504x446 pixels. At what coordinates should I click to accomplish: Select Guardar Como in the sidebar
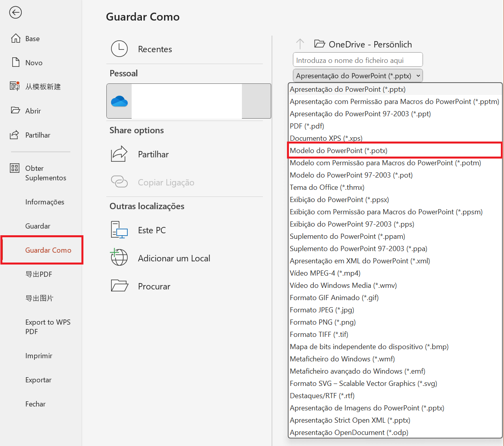[48, 250]
